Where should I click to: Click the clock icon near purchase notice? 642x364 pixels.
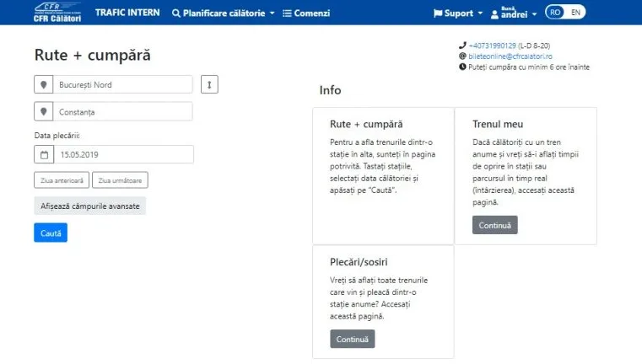pyautogui.click(x=462, y=67)
